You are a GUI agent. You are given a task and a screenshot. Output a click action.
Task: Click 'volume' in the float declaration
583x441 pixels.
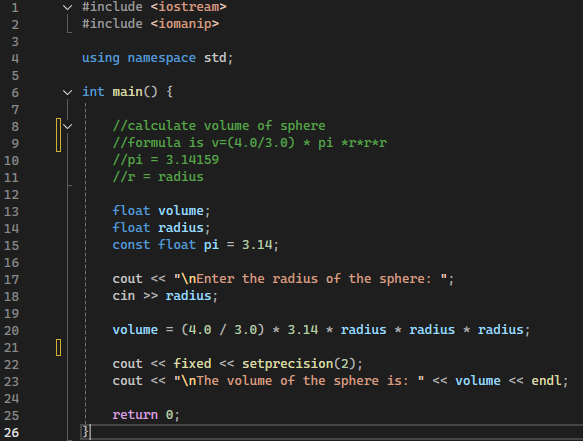point(181,211)
